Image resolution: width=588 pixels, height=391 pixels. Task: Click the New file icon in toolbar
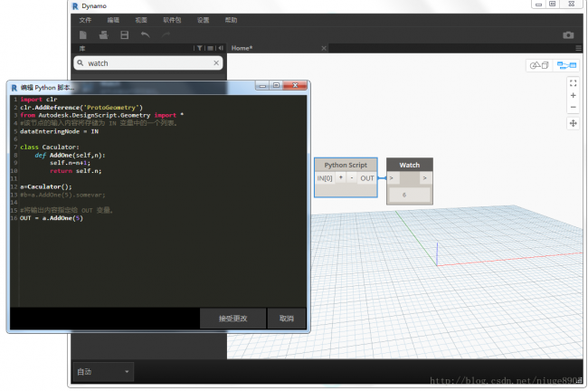tap(83, 34)
